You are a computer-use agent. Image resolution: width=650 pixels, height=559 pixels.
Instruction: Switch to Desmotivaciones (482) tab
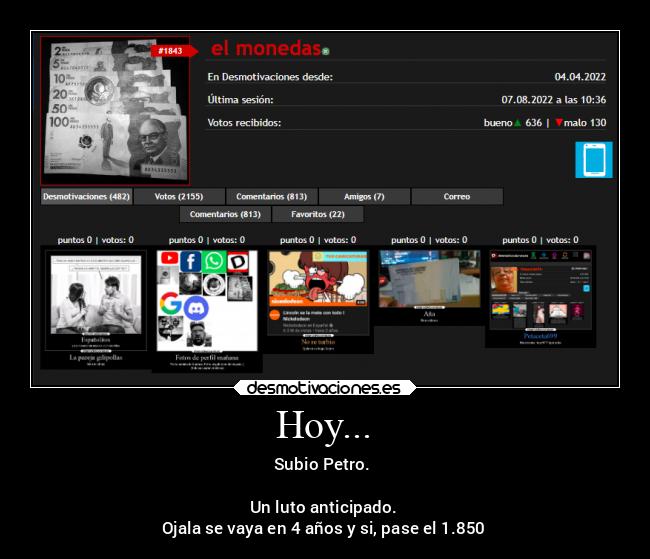(86, 197)
